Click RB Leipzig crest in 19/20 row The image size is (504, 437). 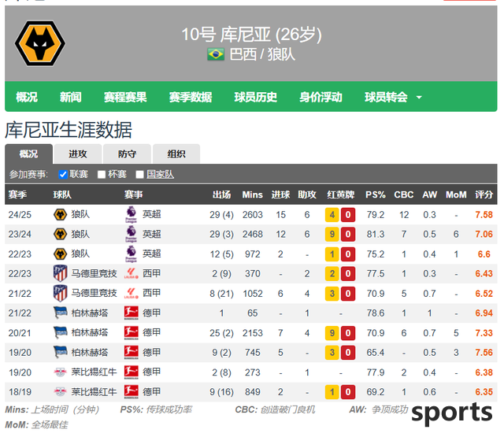coord(60,372)
